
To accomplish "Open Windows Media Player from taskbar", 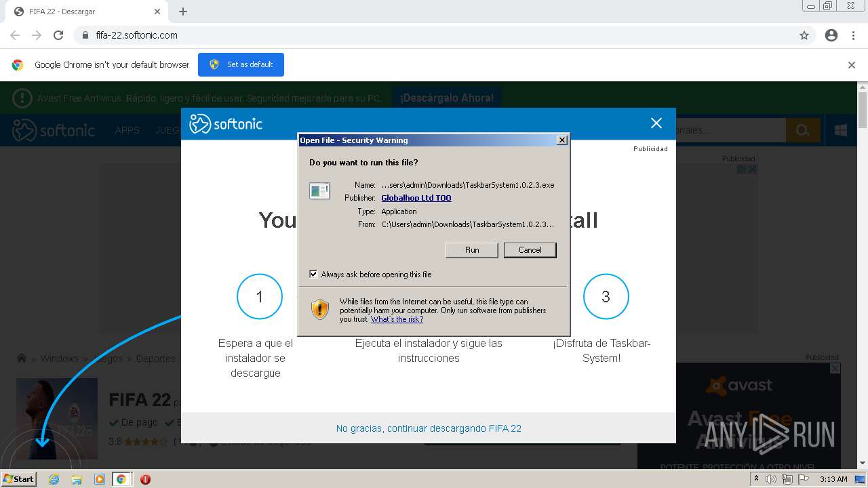I will click(100, 479).
